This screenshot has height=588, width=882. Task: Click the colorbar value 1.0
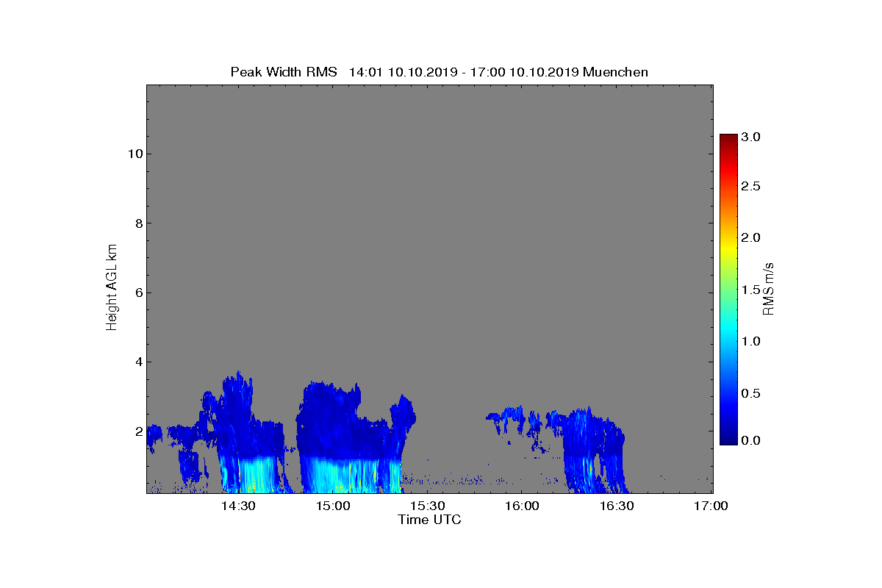pyautogui.click(x=750, y=341)
